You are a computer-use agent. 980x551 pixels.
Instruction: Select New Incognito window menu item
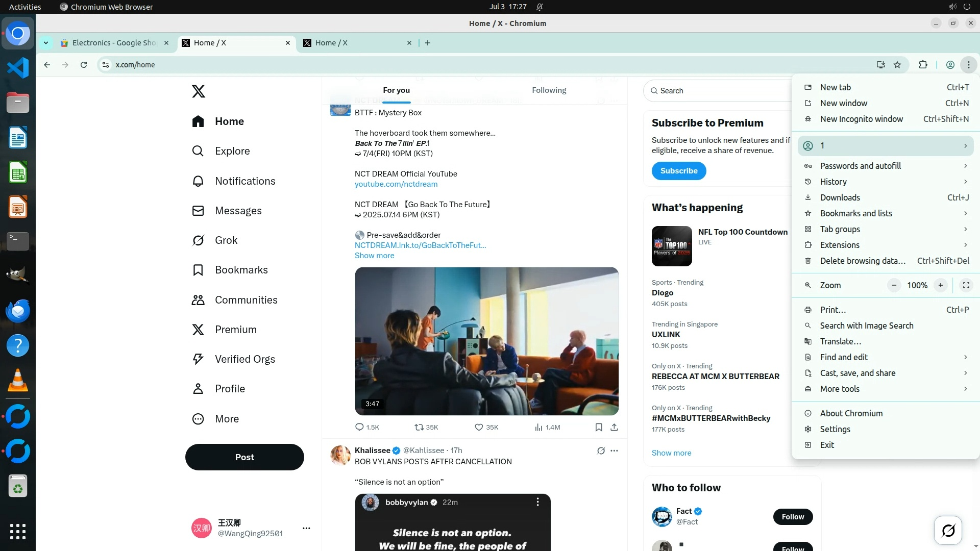[x=861, y=119]
